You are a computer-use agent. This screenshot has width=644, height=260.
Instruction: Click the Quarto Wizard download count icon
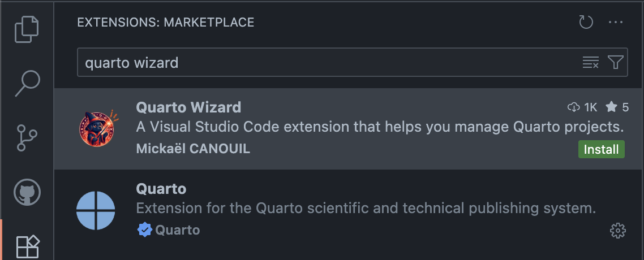click(574, 107)
